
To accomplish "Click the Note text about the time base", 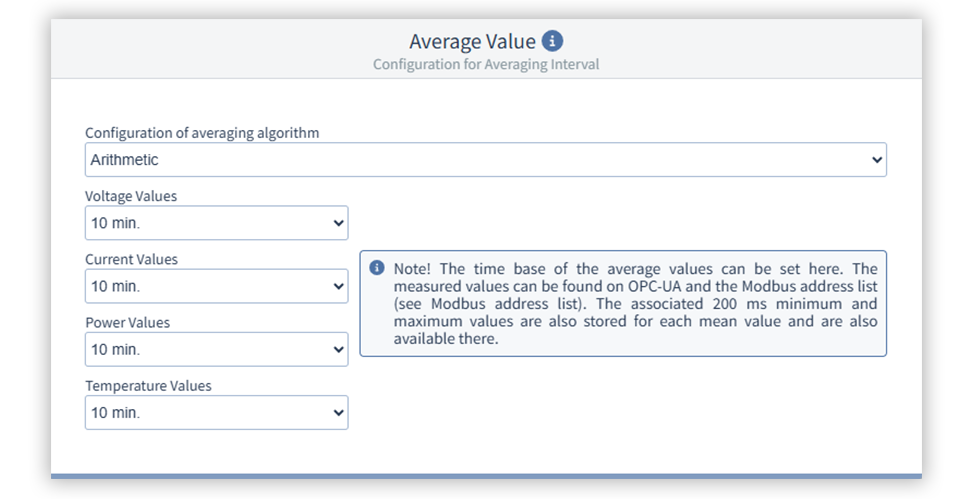I will pos(635,304).
